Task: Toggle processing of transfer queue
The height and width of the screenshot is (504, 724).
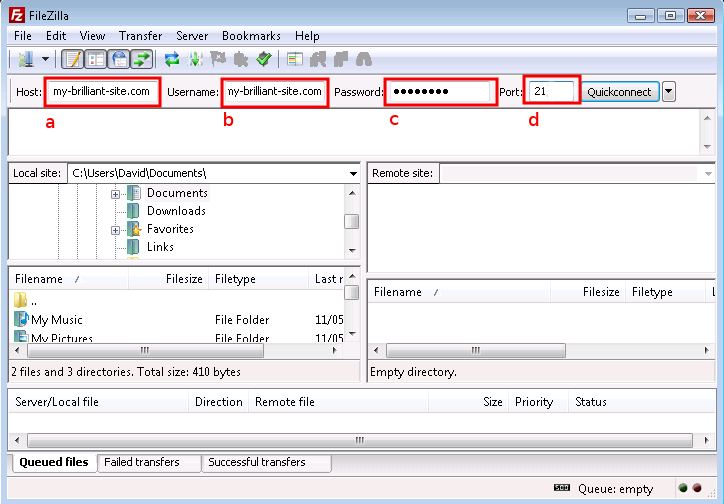Action: (195, 59)
